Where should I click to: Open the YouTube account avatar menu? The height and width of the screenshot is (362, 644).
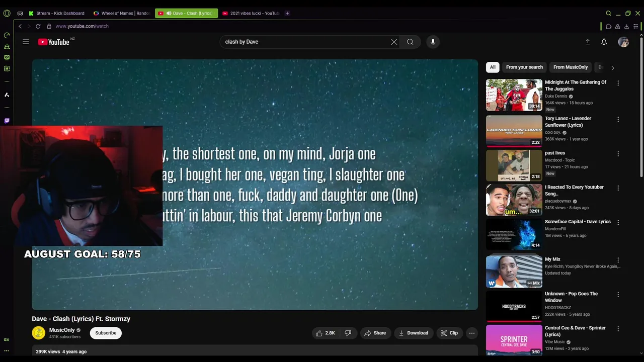[623, 42]
